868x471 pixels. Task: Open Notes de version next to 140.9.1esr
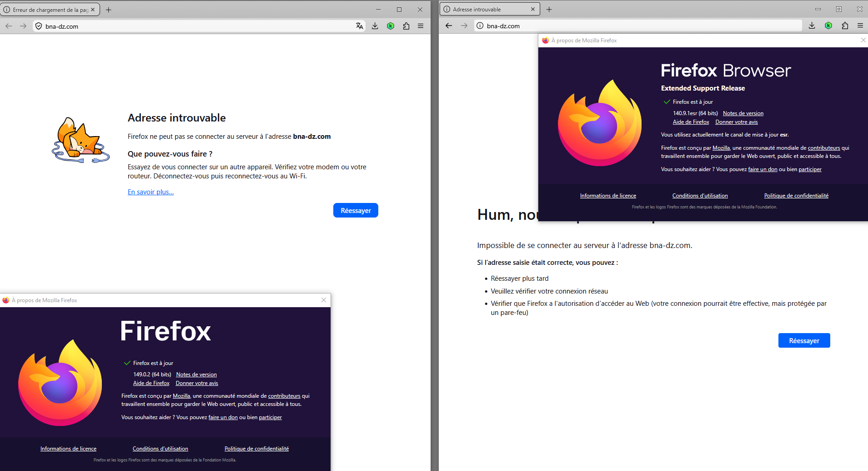tap(743, 113)
